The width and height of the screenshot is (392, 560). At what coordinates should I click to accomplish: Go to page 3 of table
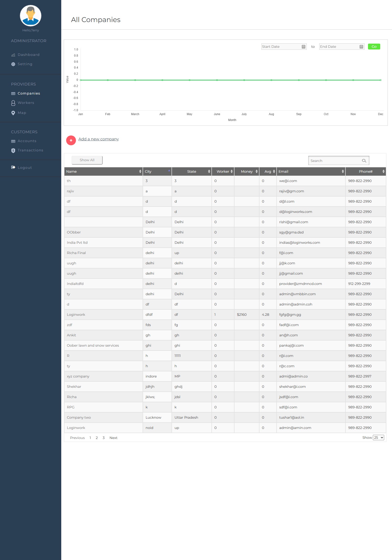tap(104, 438)
